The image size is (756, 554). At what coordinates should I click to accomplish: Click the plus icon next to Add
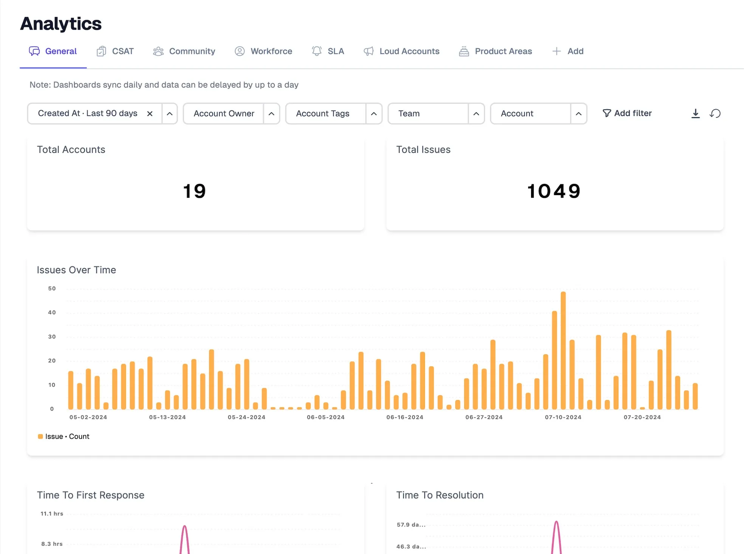(556, 51)
